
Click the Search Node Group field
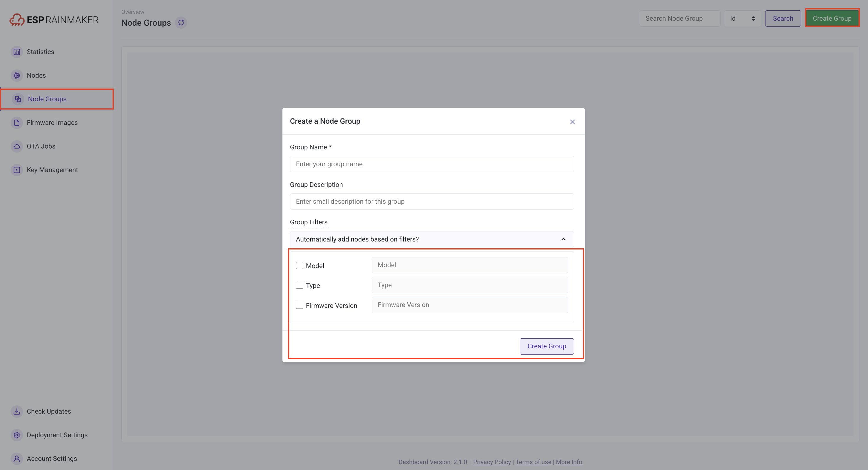(680, 19)
